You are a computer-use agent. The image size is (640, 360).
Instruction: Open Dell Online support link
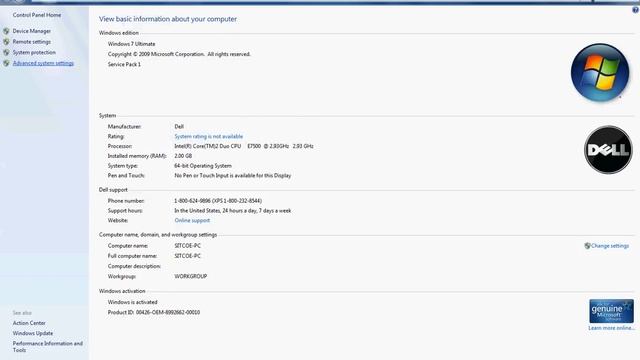click(192, 220)
